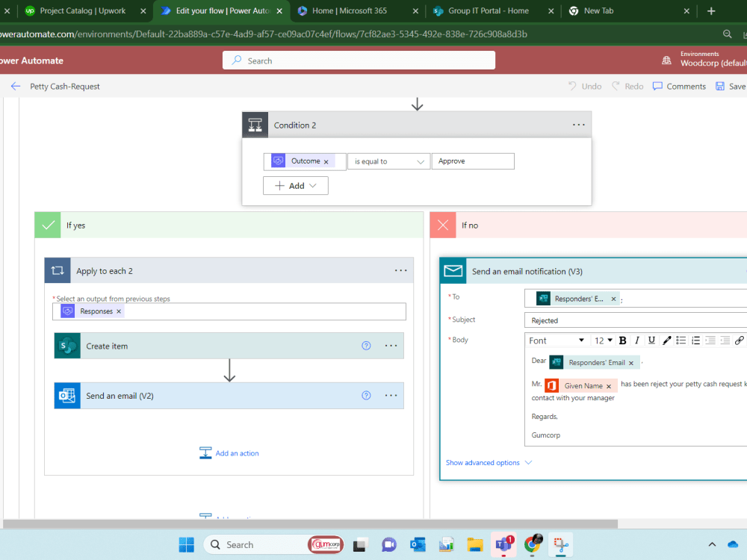
Task: Remove Responders' E... token from To
Action: 613,299
